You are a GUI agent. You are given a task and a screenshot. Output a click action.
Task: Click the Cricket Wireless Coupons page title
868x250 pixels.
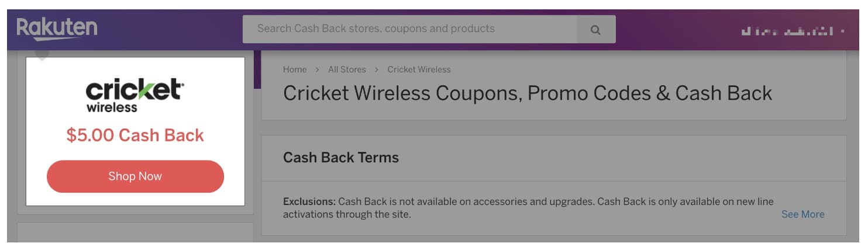pyautogui.click(x=528, y=93)
